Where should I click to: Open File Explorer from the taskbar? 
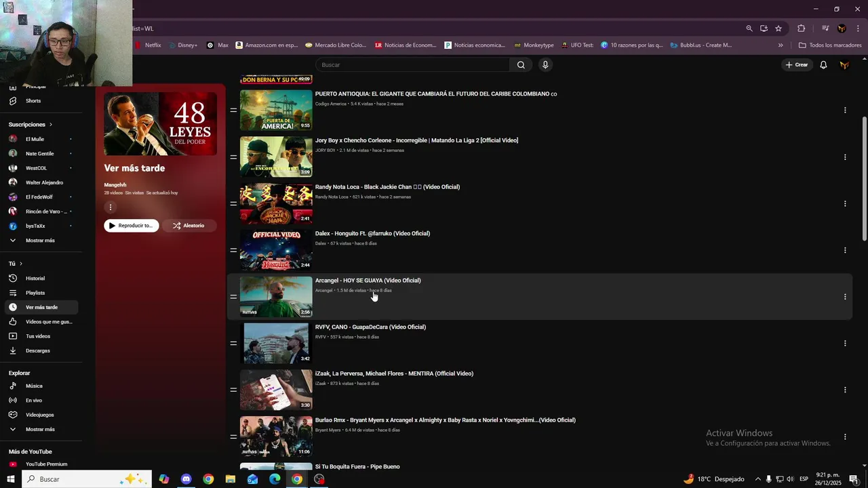231,479
